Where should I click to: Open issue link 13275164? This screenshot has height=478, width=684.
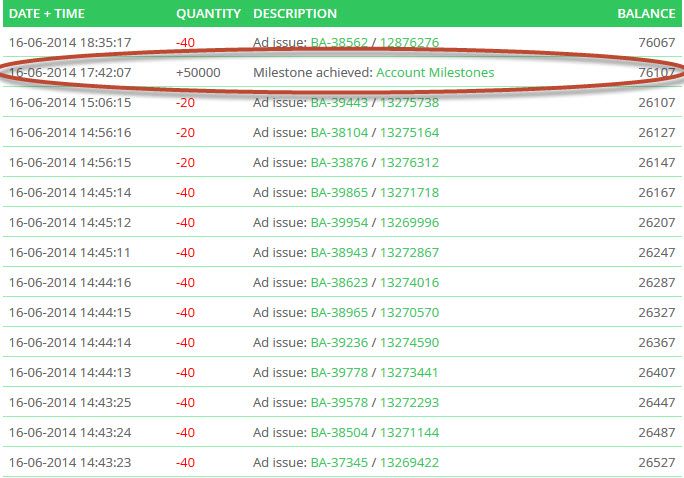(x=409, y=133)
